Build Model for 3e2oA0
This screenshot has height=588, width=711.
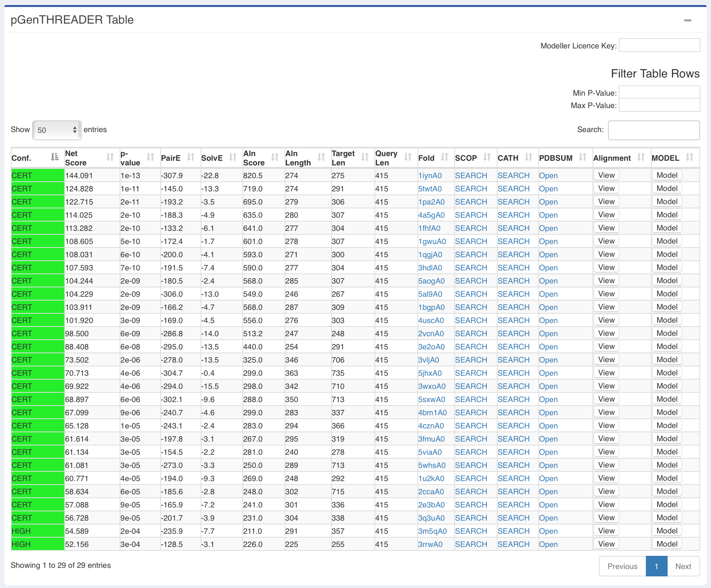click(x=667, y=346)
